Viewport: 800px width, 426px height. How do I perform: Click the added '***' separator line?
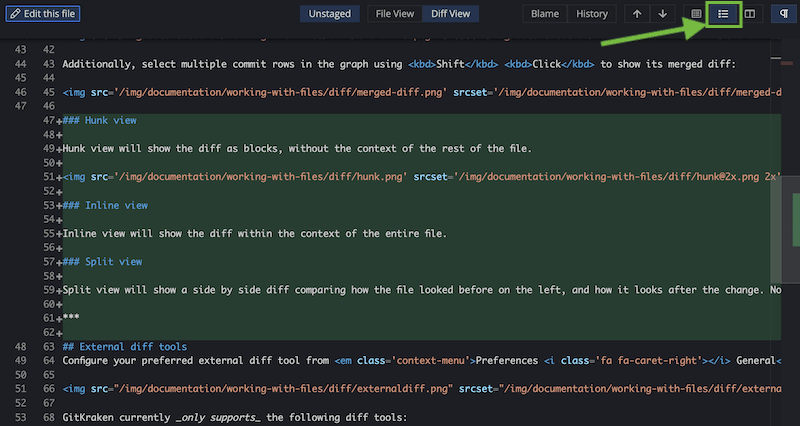coord(72,318)
